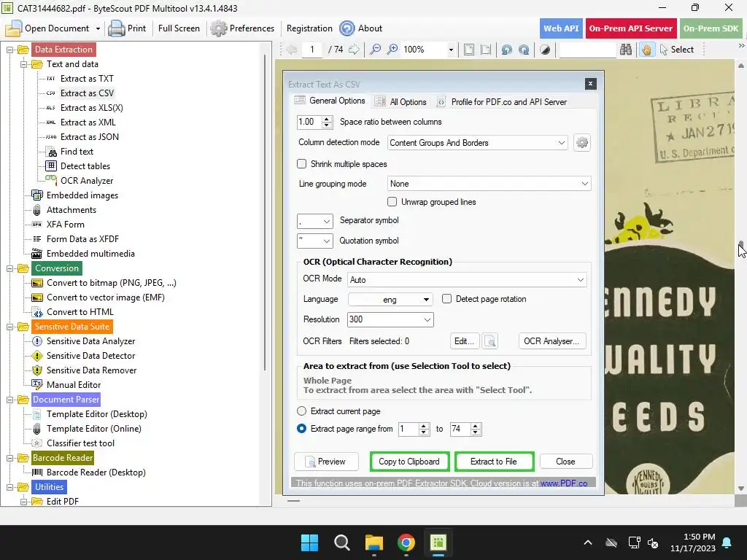The height and width of the screenshot is (560, 747).
Task: Open column detection settings gear
Action: coord(581,142)
